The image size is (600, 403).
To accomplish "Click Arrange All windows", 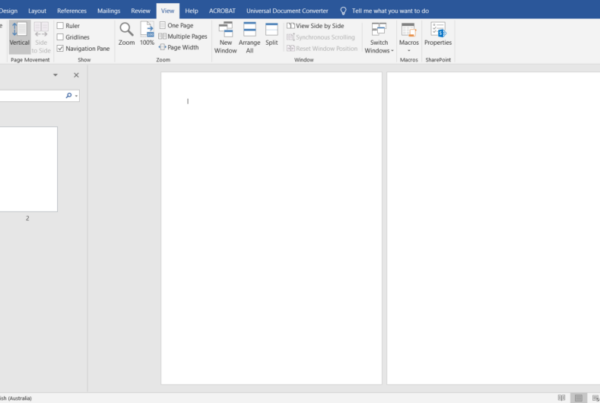I will pos(249,38).
